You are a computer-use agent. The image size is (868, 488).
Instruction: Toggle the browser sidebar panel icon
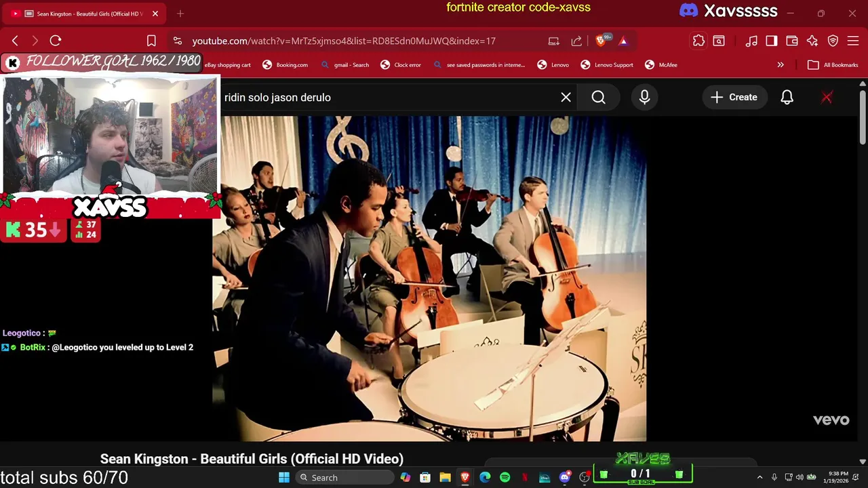(x=771, y=41)
